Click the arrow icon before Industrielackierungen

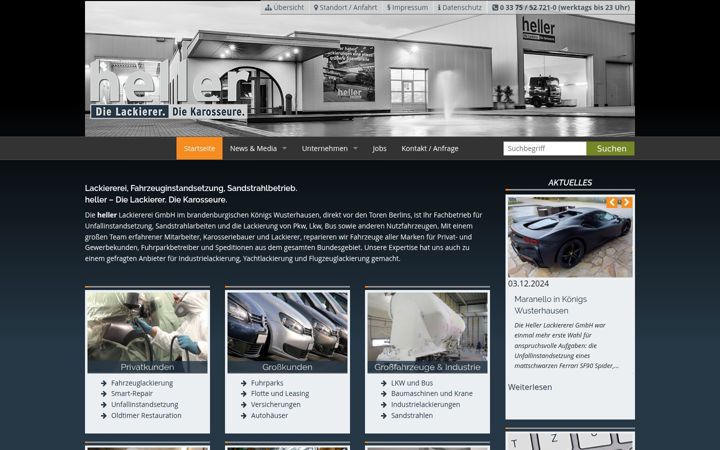tap(384, 405)
